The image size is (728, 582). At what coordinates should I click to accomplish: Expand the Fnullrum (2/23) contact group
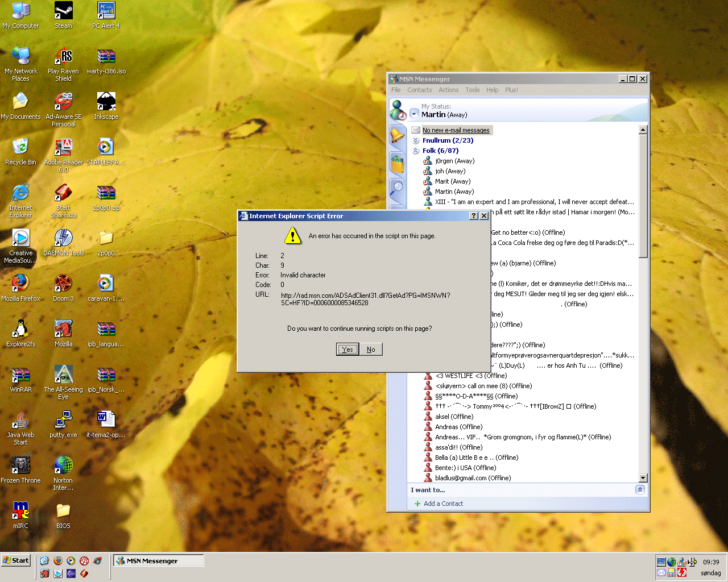click(416, 140)
